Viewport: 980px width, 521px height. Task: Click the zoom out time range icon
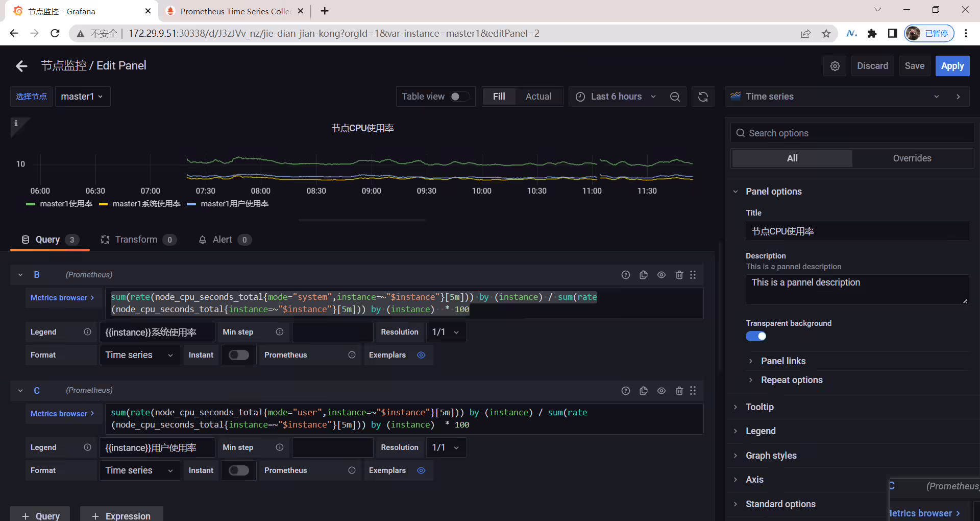[675, 97]
